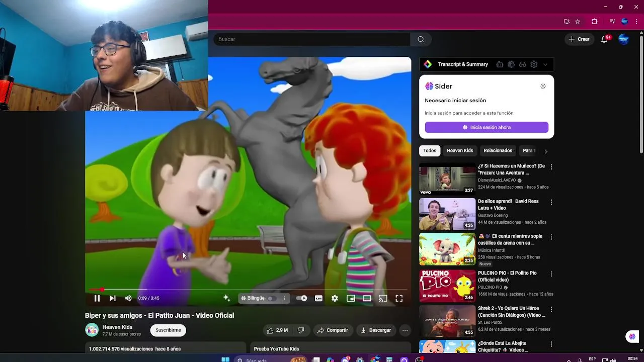
Task: Click the Heaven Kids channel avatar
Action: [92, 330]
